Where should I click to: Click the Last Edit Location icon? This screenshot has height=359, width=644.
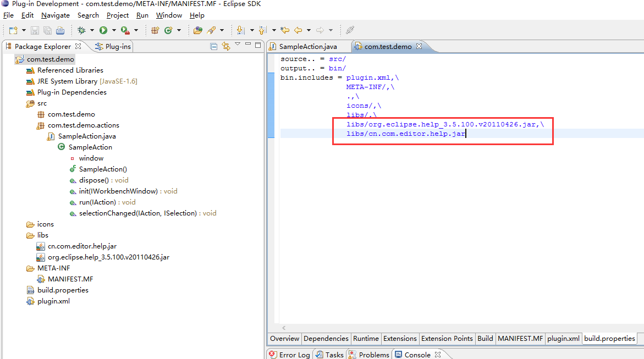pos(285,30)
